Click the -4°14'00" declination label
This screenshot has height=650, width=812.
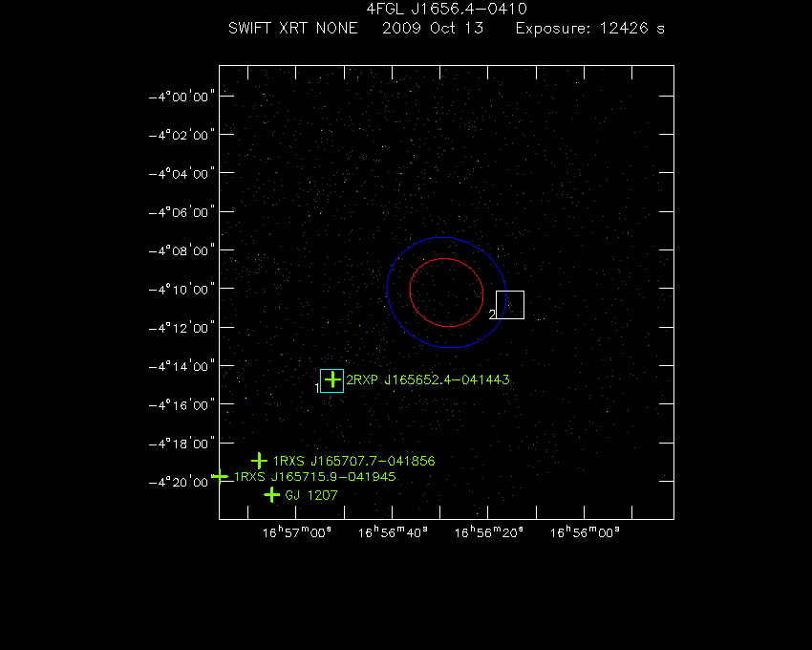(182, 366)
